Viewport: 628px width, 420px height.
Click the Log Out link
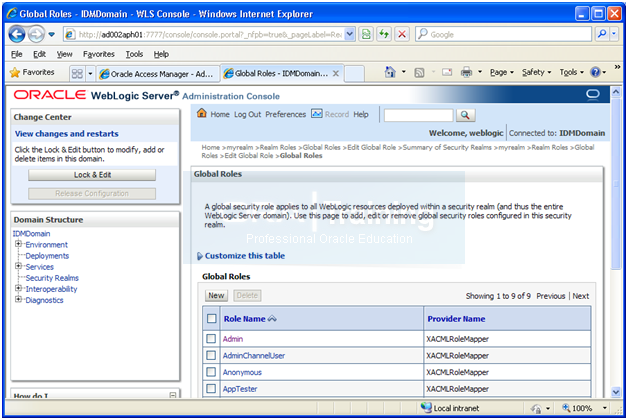[248, 115]
